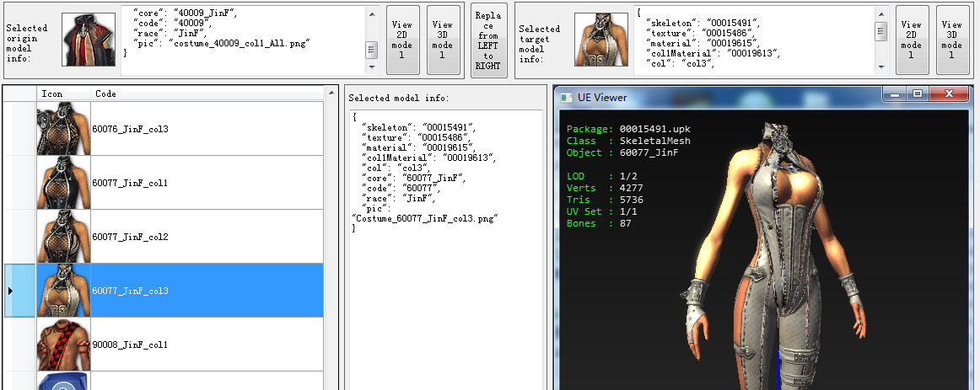Click the 'Object : 60077_JinF' text in UE Viewer
The image size is (980, 390).
pyautogui.click(x=622, y=152)
